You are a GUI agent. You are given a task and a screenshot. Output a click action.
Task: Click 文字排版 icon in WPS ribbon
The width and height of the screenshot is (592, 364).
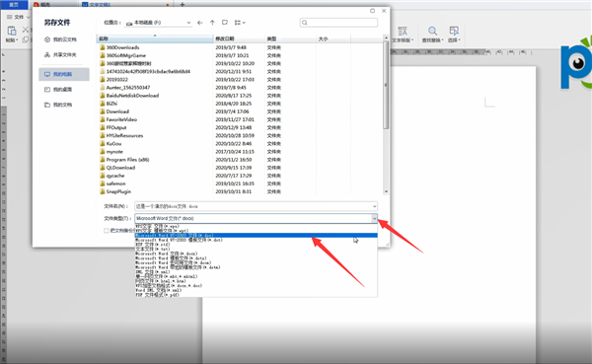pos(403,31)
